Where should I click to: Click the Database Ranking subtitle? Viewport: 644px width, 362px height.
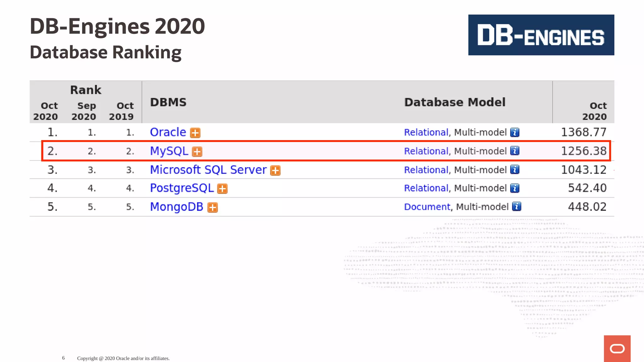[106, 52]
